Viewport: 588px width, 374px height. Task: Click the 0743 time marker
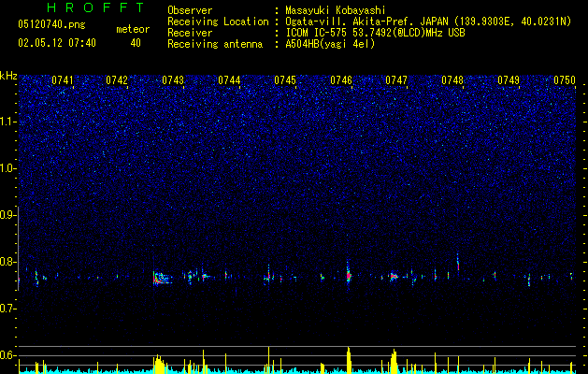coord(173,80)
